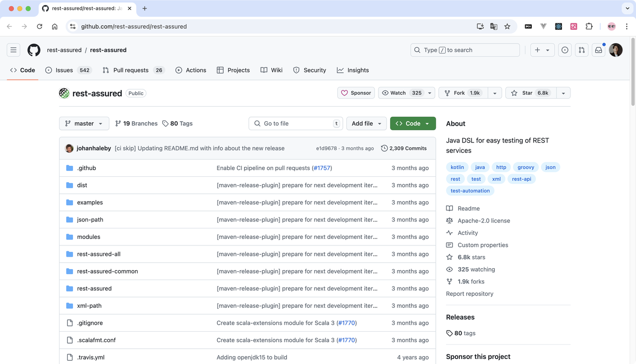Open the Actions tab
The height and width of the screenshot is (364, 636).
191,70
